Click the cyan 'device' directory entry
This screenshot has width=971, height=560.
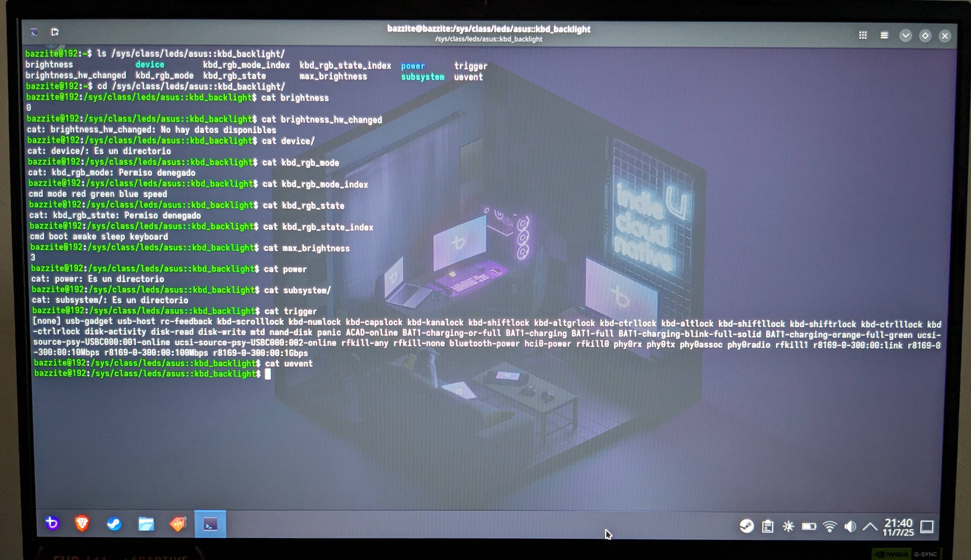150,65
